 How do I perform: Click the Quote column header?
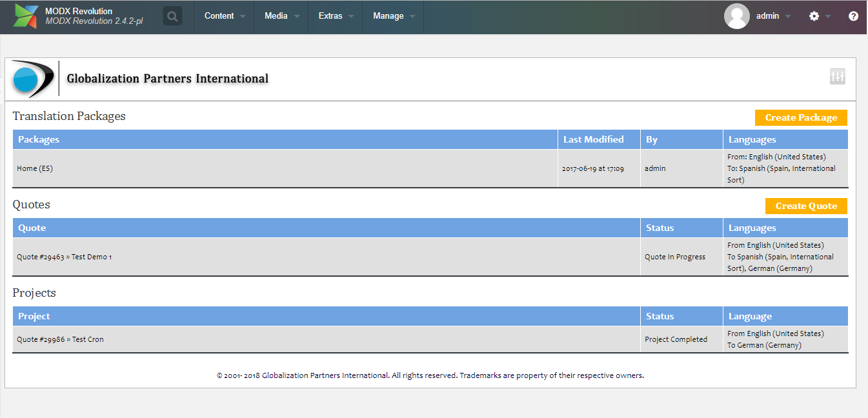(327, 228)
